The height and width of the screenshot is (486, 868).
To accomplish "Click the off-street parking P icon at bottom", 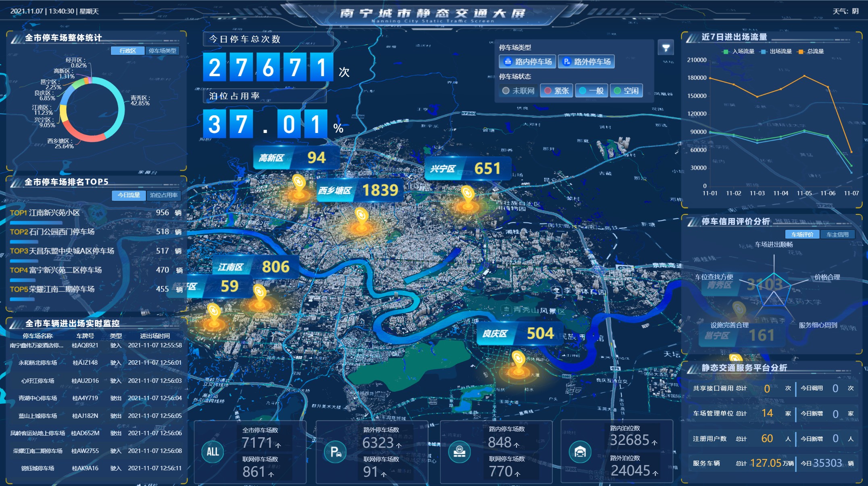I will [335, 452].
